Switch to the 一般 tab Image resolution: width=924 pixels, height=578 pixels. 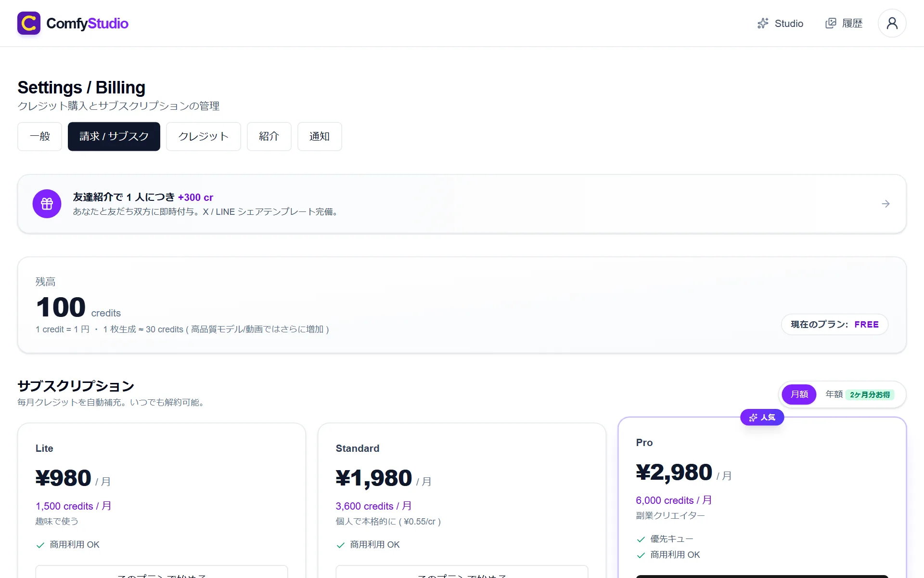point(40,136)
